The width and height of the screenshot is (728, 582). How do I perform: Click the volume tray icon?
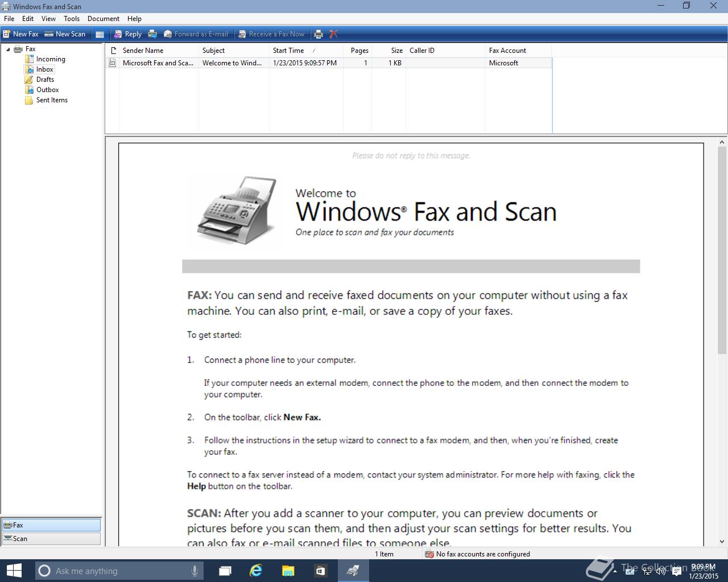click(x=661, y=571)
